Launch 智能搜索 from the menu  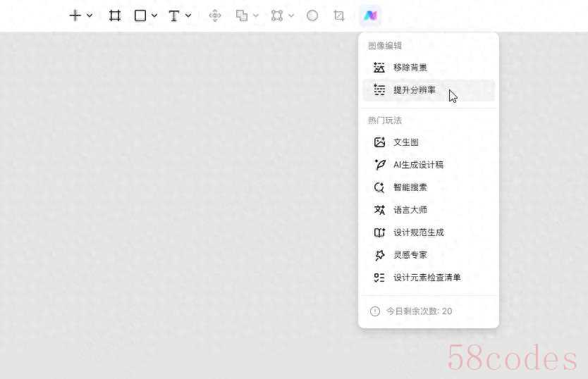[410, 187]
